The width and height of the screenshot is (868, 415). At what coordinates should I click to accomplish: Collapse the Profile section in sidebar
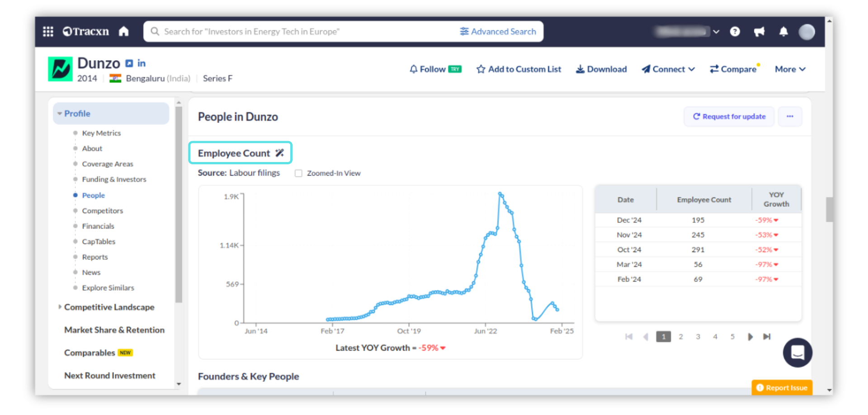point(77,114)
